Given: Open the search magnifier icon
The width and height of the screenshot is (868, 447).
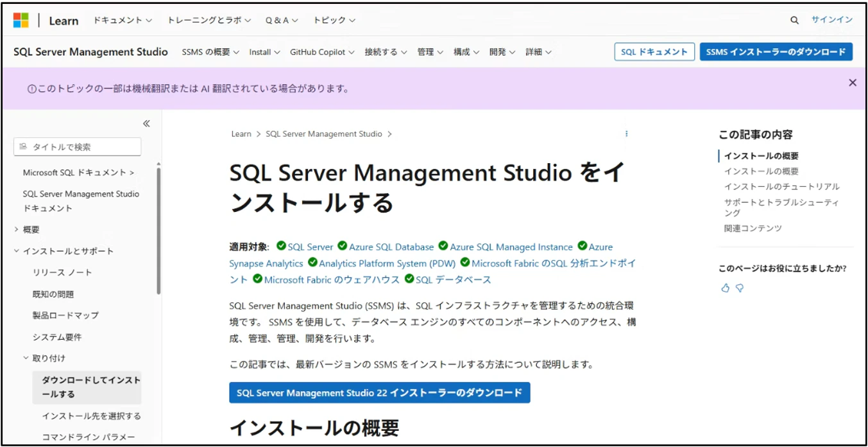Looking at the screenshot, I should tap(794, 21).
